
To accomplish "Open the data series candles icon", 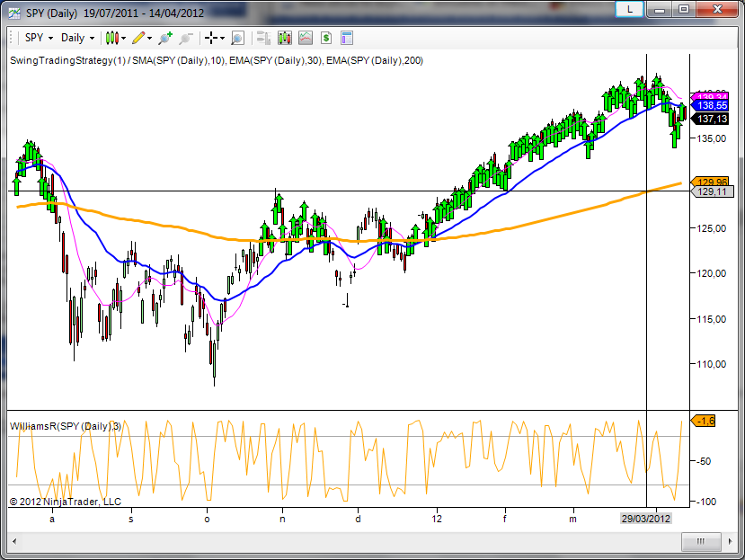I will [x=285, y=38].
